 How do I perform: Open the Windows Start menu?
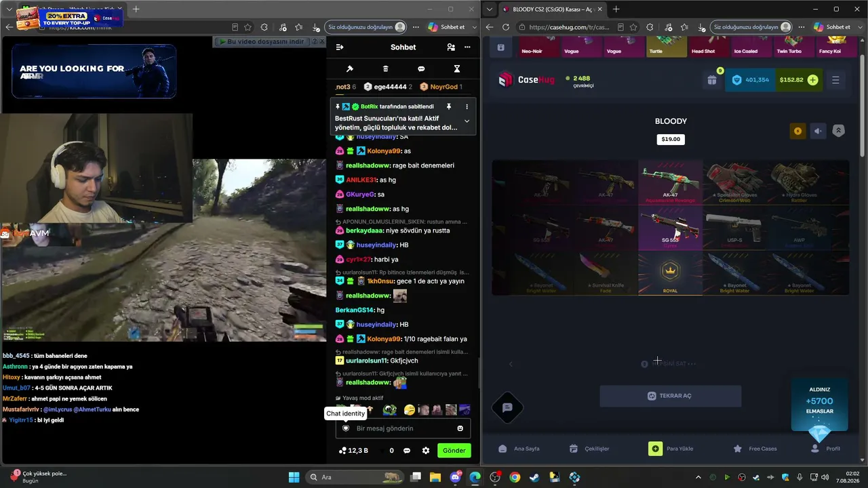[294, 477]
